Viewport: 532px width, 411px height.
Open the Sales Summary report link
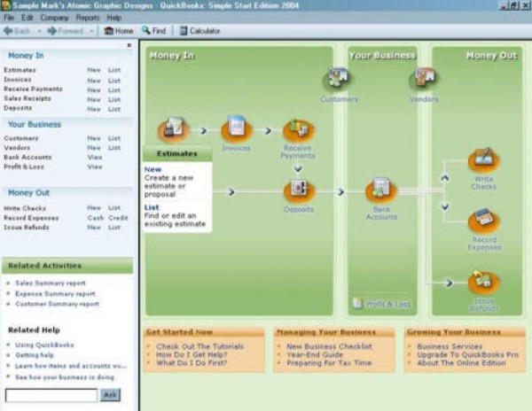(51, 283)
